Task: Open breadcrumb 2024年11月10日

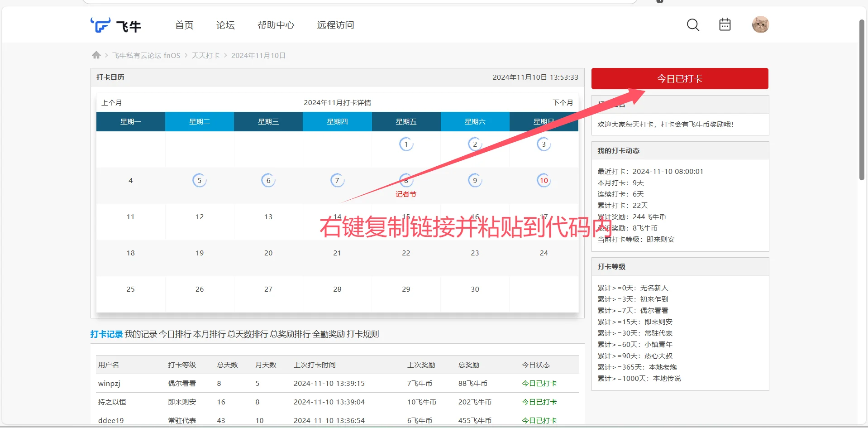Action: point(258,56)
